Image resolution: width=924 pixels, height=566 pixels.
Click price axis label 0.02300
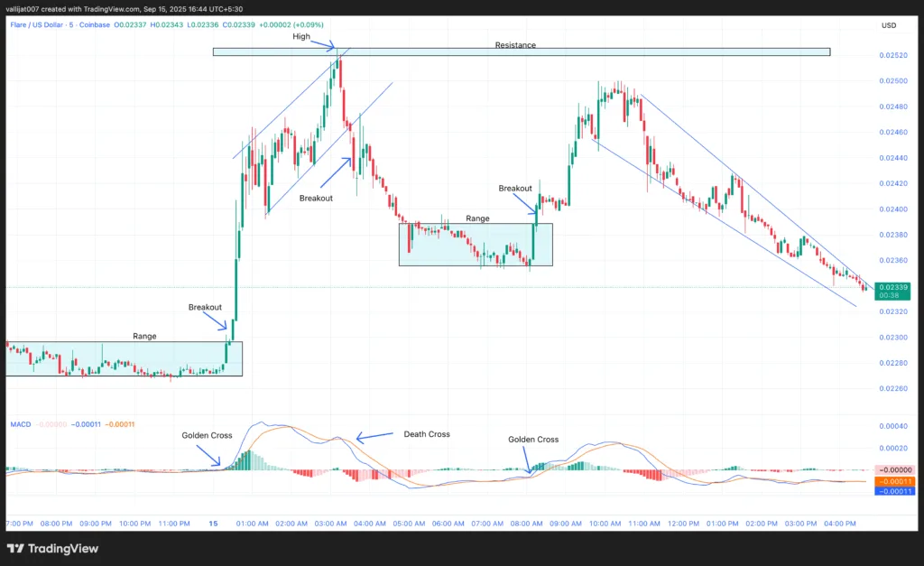893,338
